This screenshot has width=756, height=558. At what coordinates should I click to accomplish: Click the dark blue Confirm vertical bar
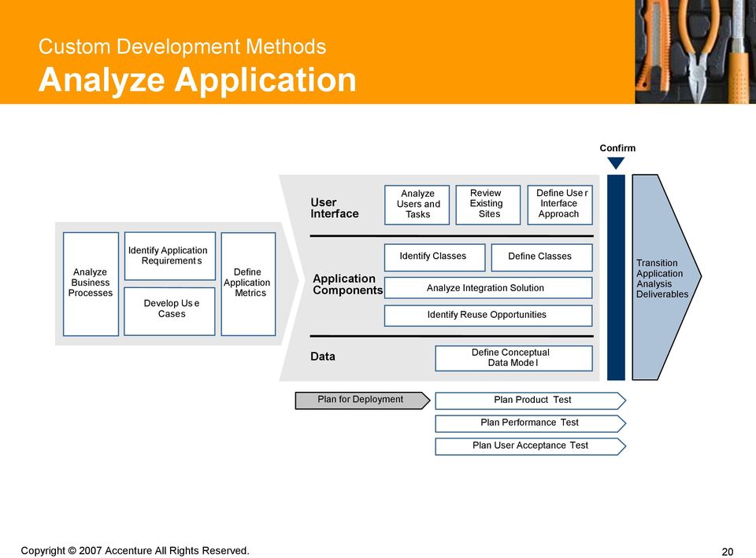tap(616, 277)
